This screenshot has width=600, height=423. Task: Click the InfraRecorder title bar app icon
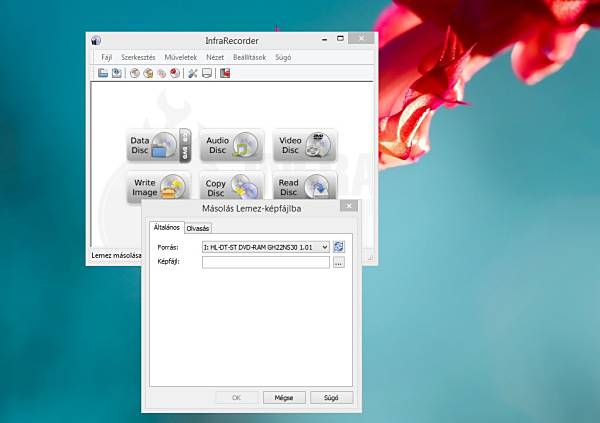coord(96,40)
